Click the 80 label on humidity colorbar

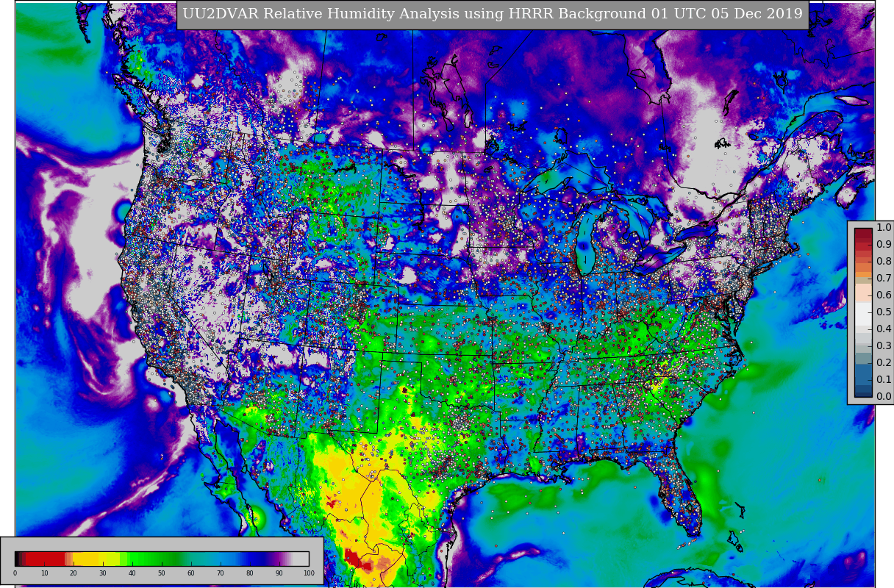250,573
